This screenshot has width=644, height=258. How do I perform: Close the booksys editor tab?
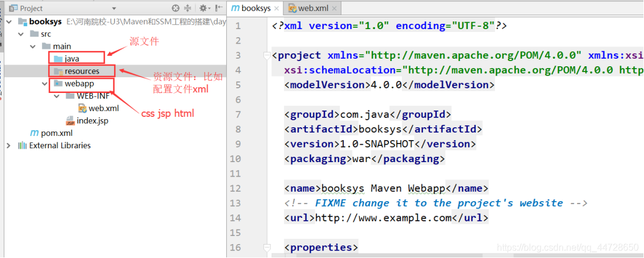pyautogui.click(x=276, y=9)
